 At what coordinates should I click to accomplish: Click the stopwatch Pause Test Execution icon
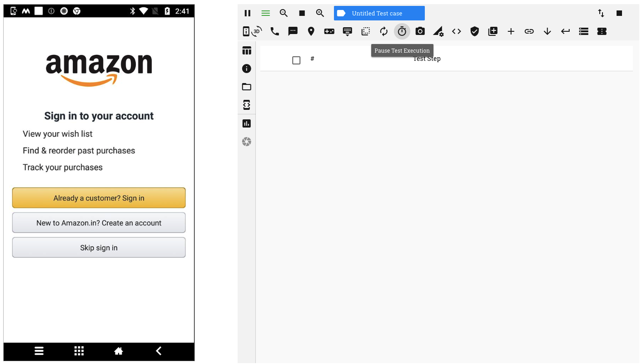[402, 31]
